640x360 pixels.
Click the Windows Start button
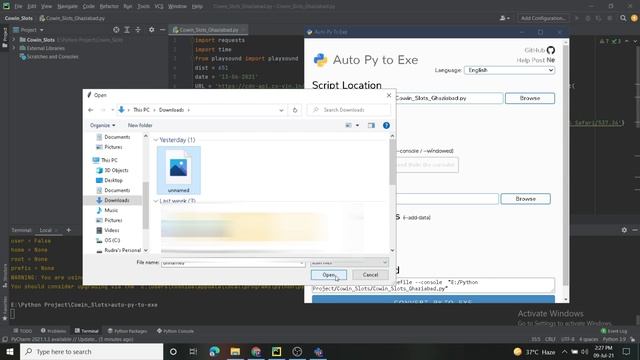coord(10,352)
